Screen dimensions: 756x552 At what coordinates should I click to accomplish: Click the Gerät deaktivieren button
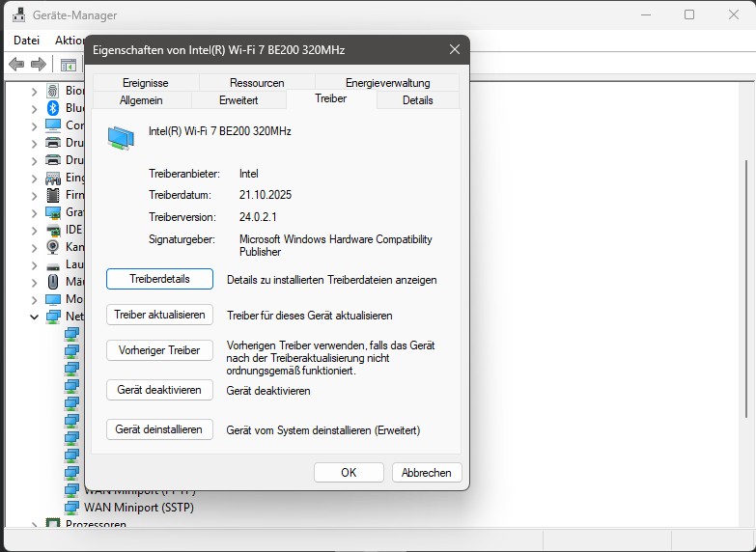coord(159,390)
